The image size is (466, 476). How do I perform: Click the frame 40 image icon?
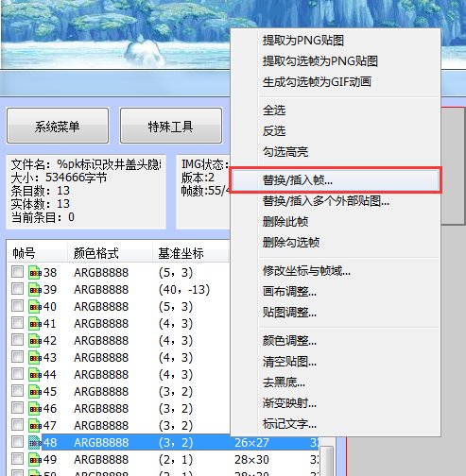(35, 307)
